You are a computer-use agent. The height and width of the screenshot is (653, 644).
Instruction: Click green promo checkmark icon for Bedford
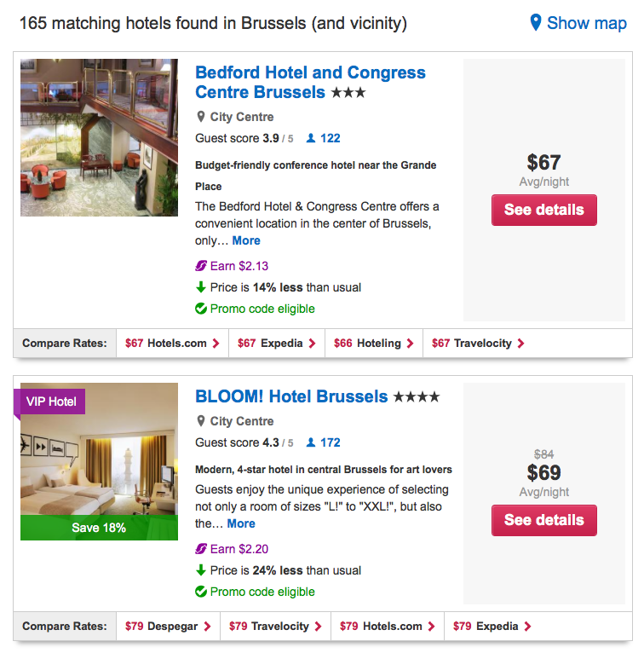[201, 309]
